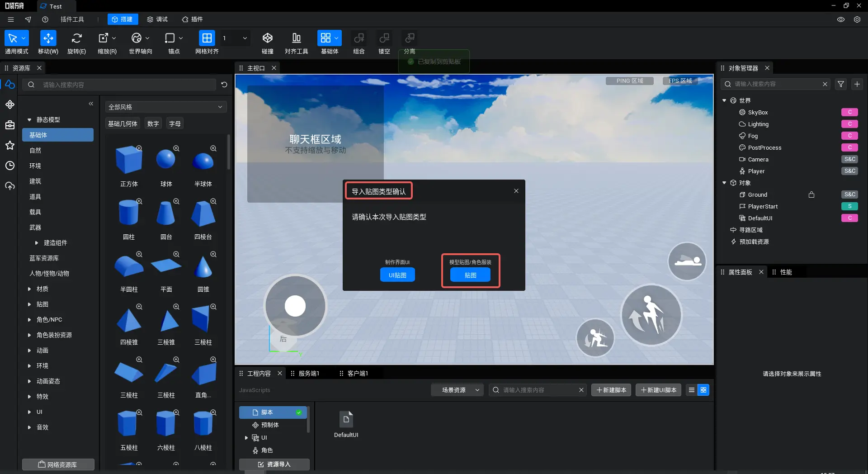Open the favorites star in left sidebar
The width and height of the screenshot is (868, 474).
(x=10, y=145)
